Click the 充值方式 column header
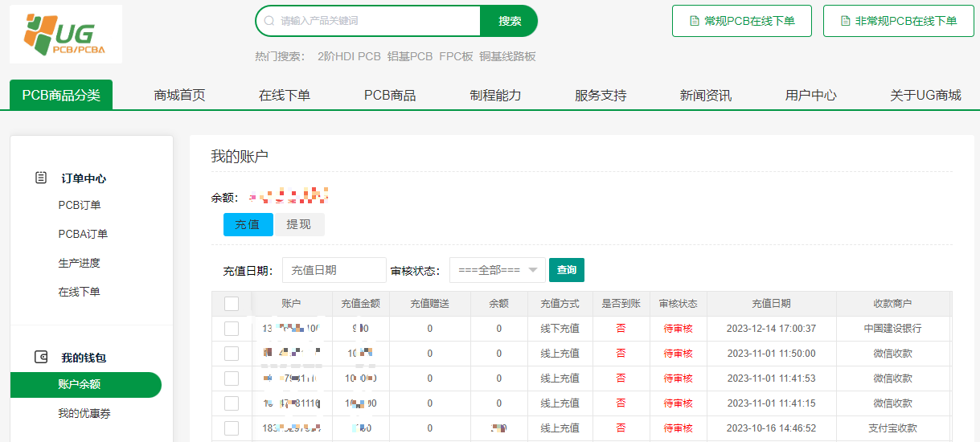 (560, 304)
